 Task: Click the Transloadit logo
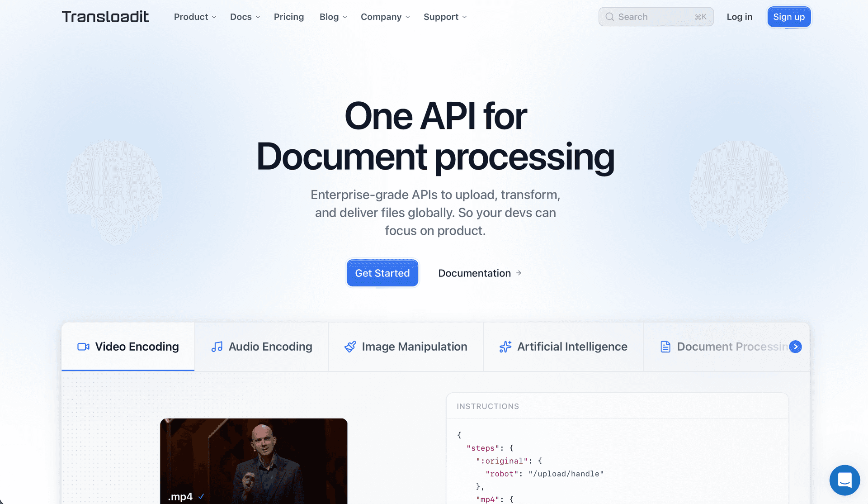tap(105, 17)
